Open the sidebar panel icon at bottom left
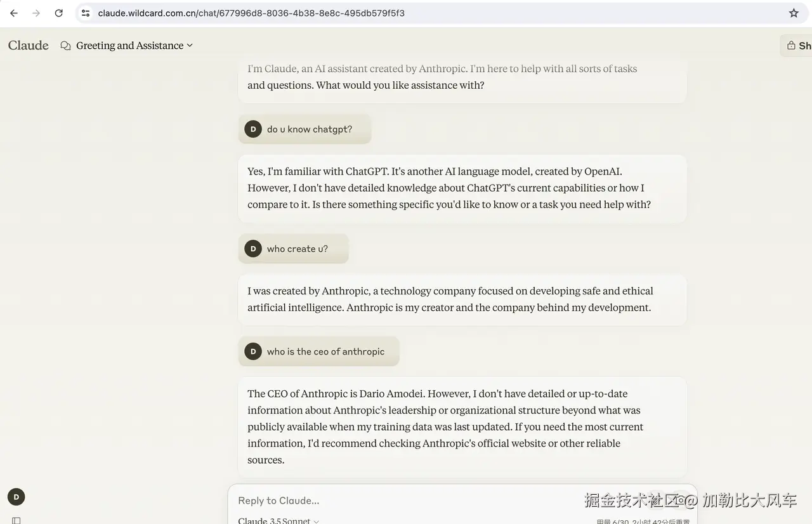 tap(16, 520)
